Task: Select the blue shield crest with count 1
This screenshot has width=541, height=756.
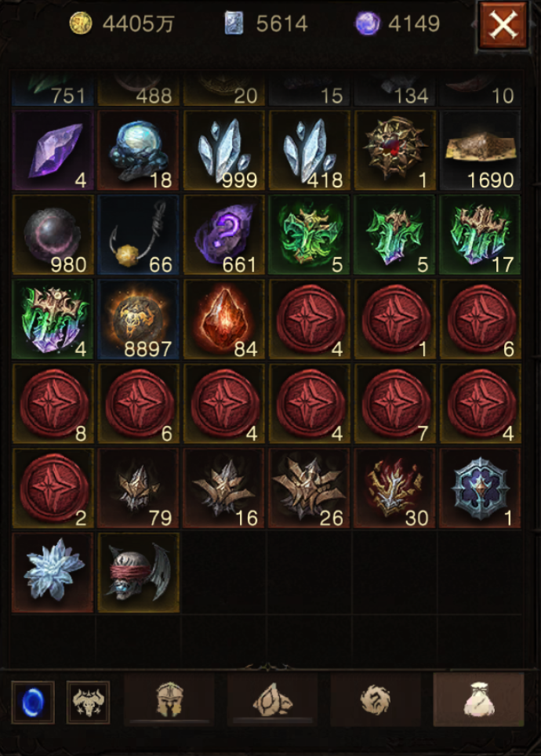Action: [x=481, y=488]
